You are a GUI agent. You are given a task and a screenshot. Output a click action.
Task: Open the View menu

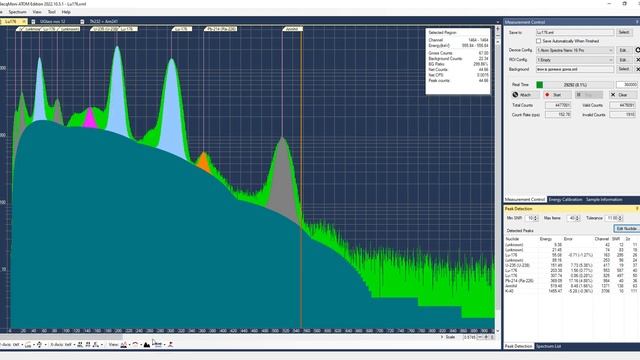click(37, 12)
